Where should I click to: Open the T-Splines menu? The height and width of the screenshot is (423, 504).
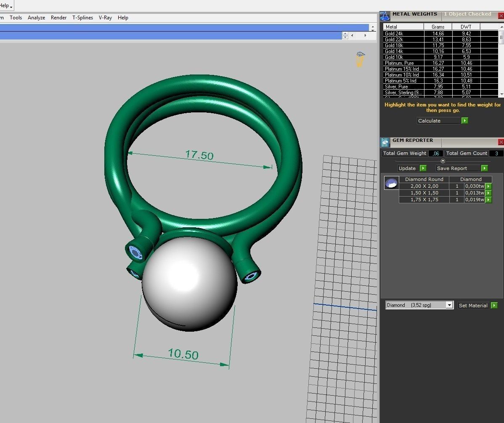tap(82, 18)
